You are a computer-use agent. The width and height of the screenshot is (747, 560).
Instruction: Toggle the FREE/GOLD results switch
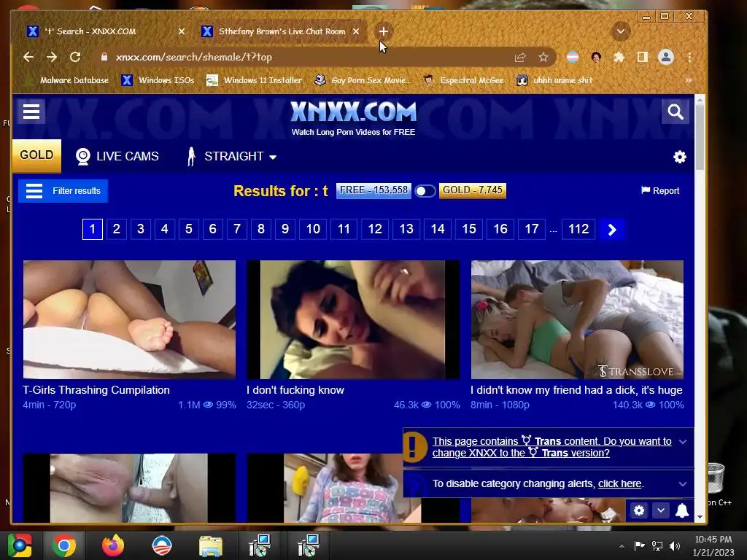pos(425,191)
